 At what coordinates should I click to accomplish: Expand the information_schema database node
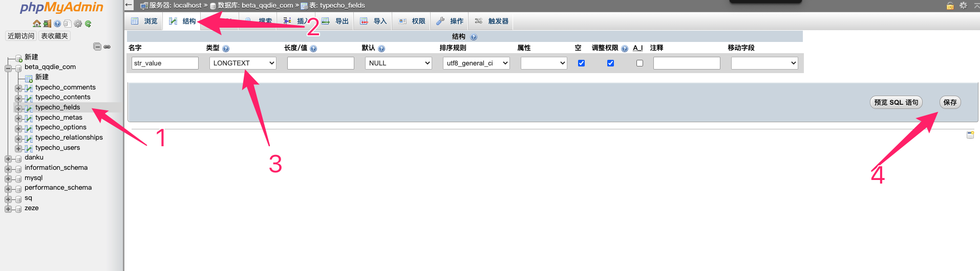tap(8, 168)
